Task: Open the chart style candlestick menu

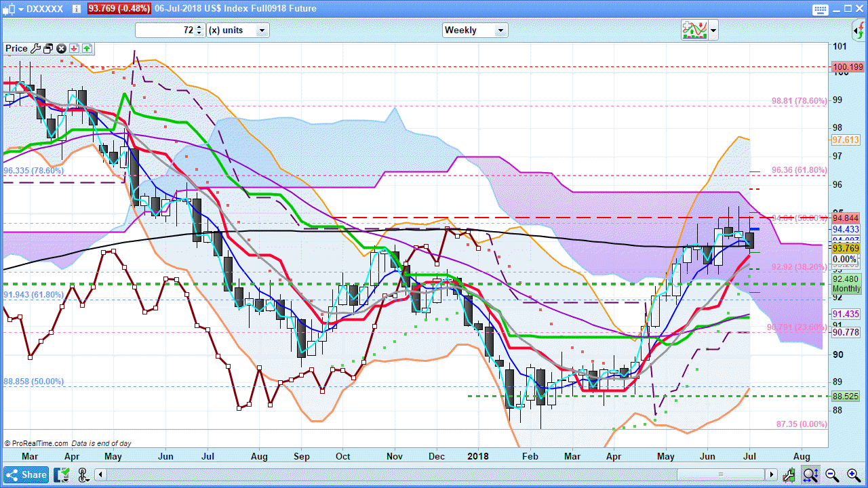Action: tap(9, 9)
